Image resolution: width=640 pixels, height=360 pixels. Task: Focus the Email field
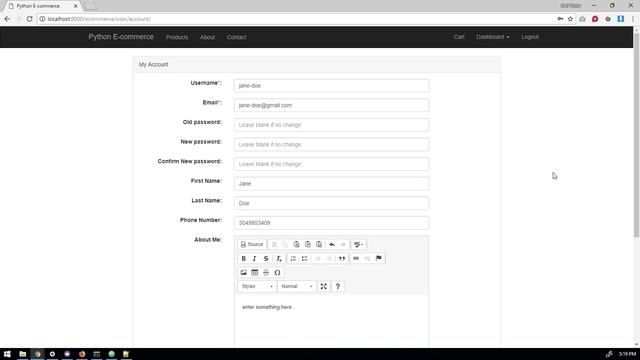331,105
